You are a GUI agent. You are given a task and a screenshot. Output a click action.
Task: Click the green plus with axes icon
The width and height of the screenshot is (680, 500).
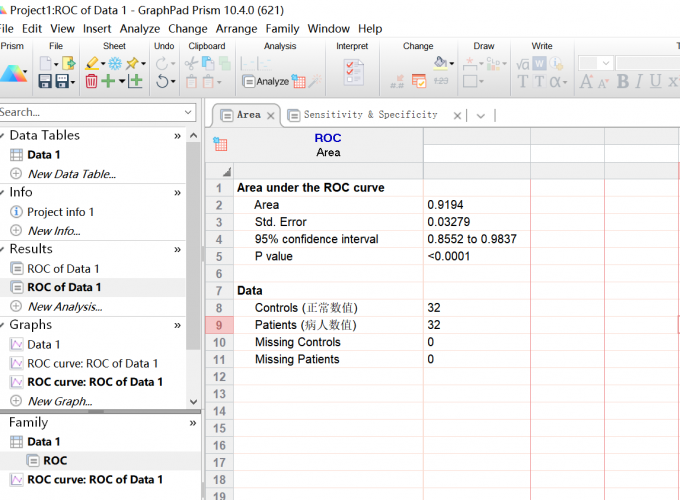coord(135,81)
